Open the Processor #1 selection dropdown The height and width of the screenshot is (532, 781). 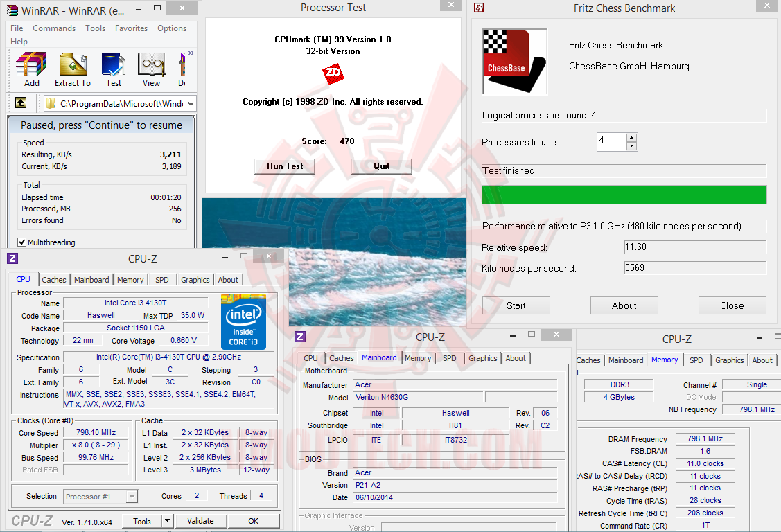(132, 497)
